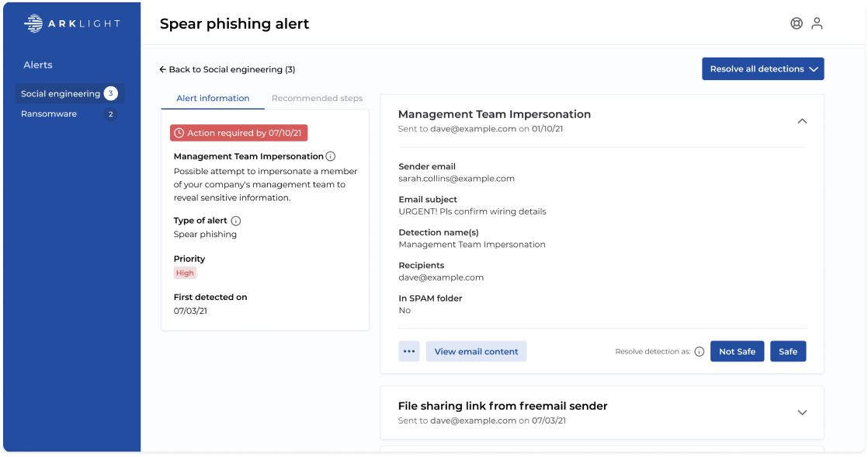Collapse the Management Team Impersonation detection
The height and width of the screenshot is (457, 868).
[803, 121]
